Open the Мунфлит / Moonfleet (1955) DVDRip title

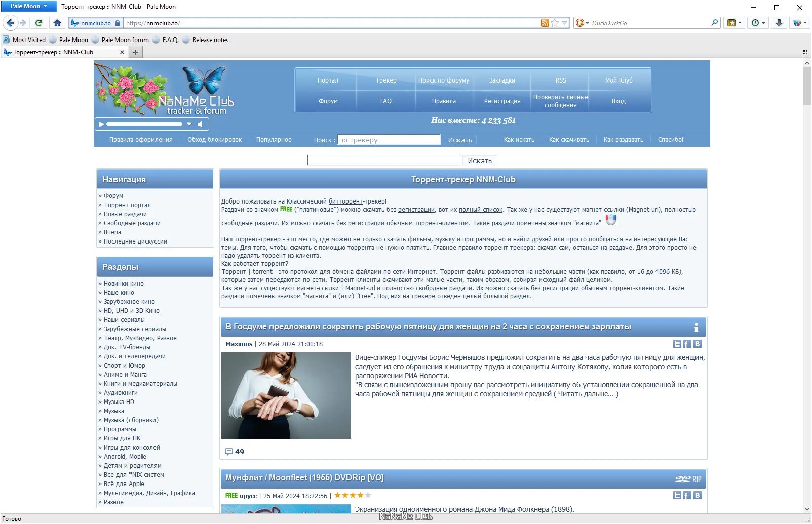click(304, 478)
